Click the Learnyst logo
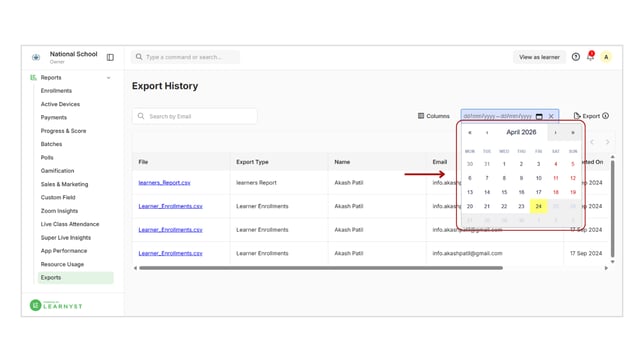The height and width of the screenshot is (362, 644). pos(56,305)
